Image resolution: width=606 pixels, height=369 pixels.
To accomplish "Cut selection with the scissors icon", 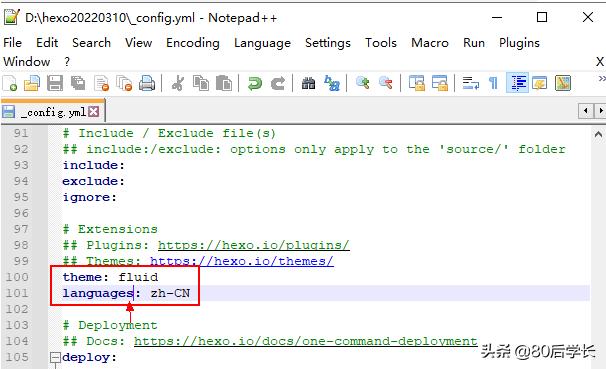I will pos(177,83).
